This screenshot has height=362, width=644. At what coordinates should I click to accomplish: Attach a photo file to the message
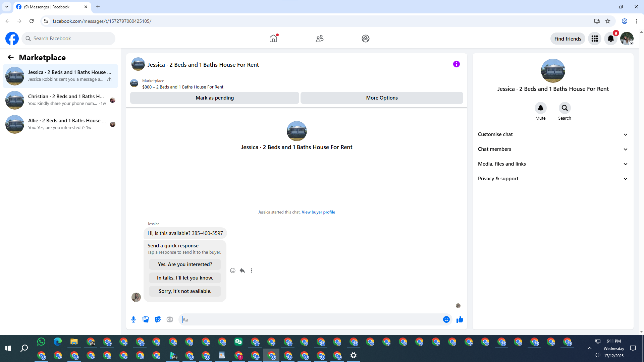[146, 319]
